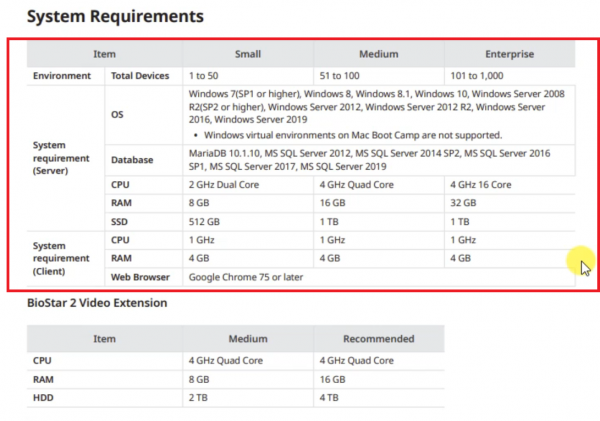Click the 51 to 100 devices cell
The width and height of the screenshot is (600, 421).
click(x=342, y=75)
